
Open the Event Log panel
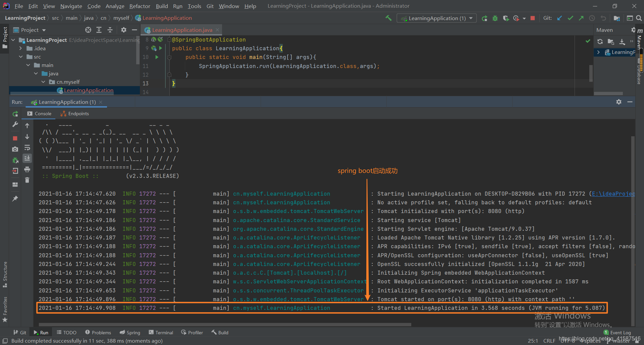[620, 332]
